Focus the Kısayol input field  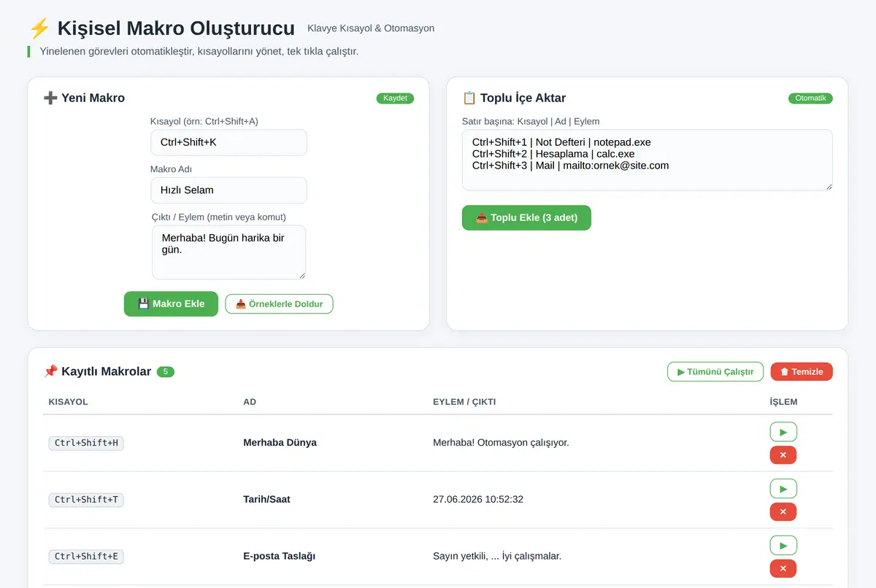point(228,142)
